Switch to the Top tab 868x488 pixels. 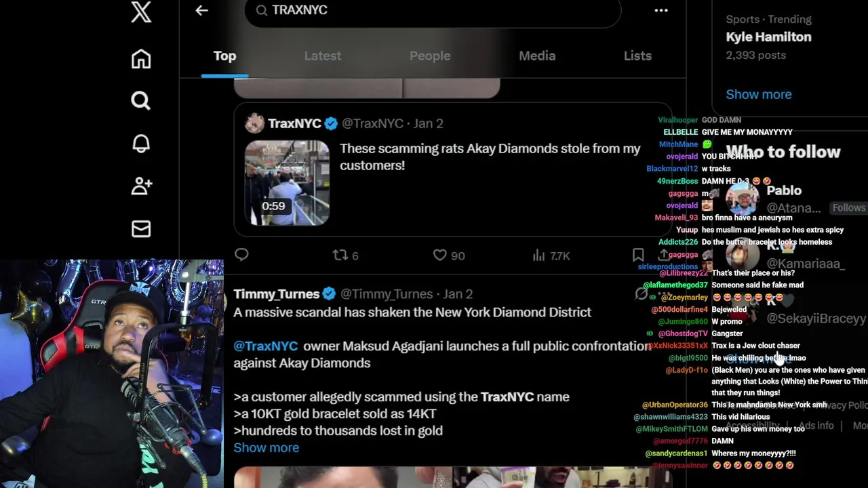coord(224,56)
